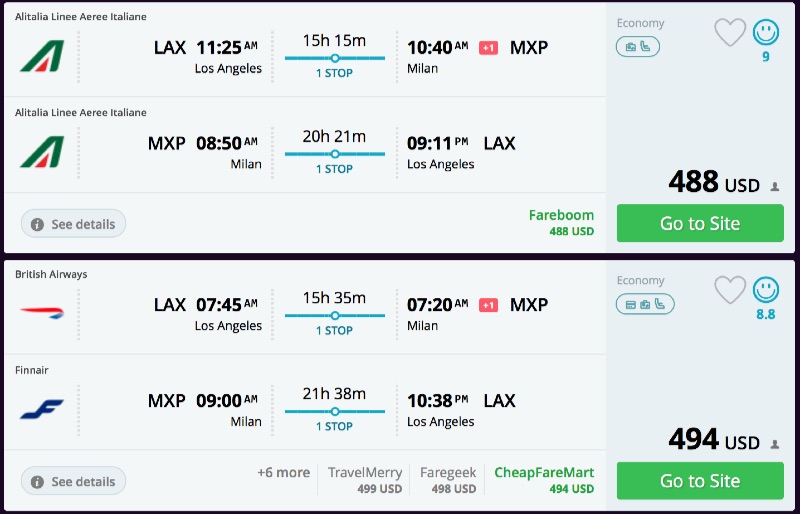Open the Fareboom 488 USD offer
The height and width of the screenshot is (514, 800).
click(x=561, y=222)
